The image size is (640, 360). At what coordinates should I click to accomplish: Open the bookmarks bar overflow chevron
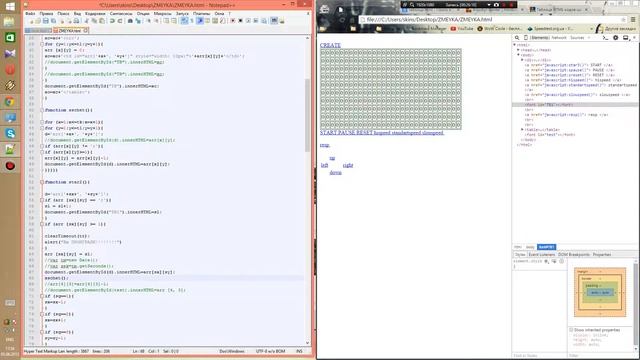(591, 29)
